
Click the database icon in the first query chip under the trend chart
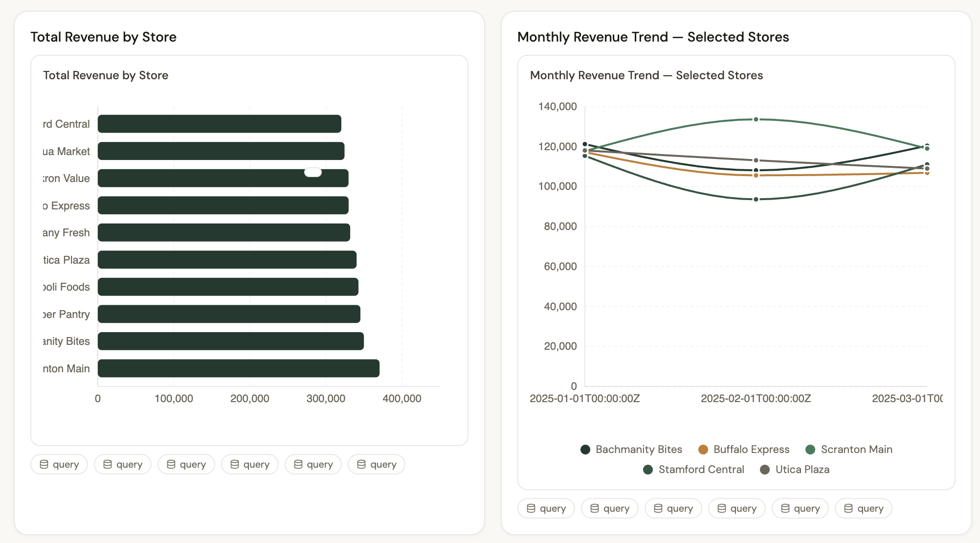531,508
